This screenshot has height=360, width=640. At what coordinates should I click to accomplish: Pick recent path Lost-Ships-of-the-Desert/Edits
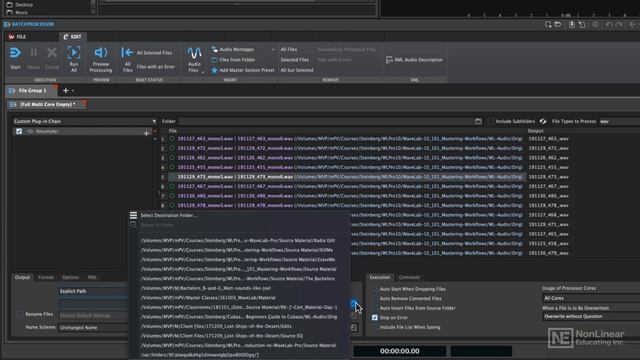(x=216, y=326)
